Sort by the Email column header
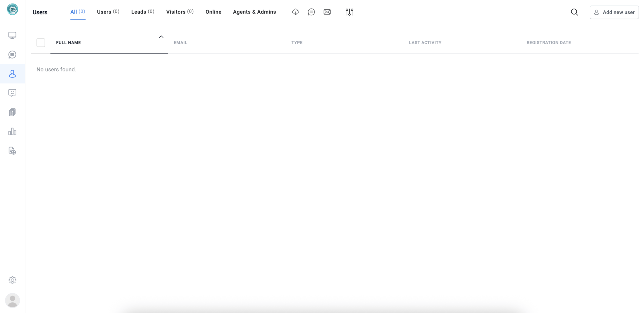Screen dimensions: 644x313 pyautogui.click(x=180, y=42)
